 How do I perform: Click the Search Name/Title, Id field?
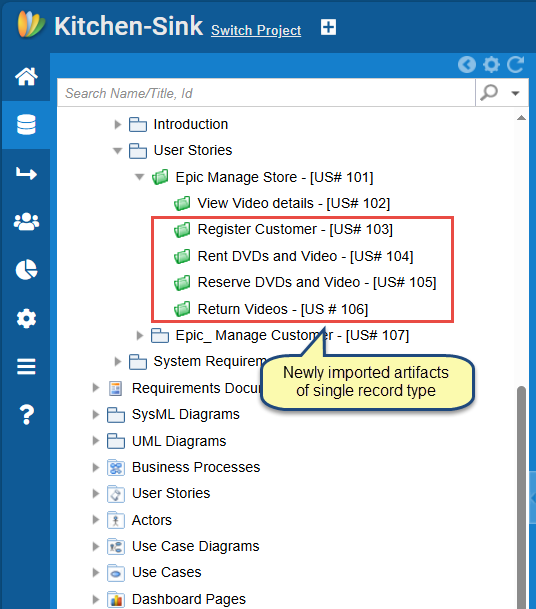point(266,93)
